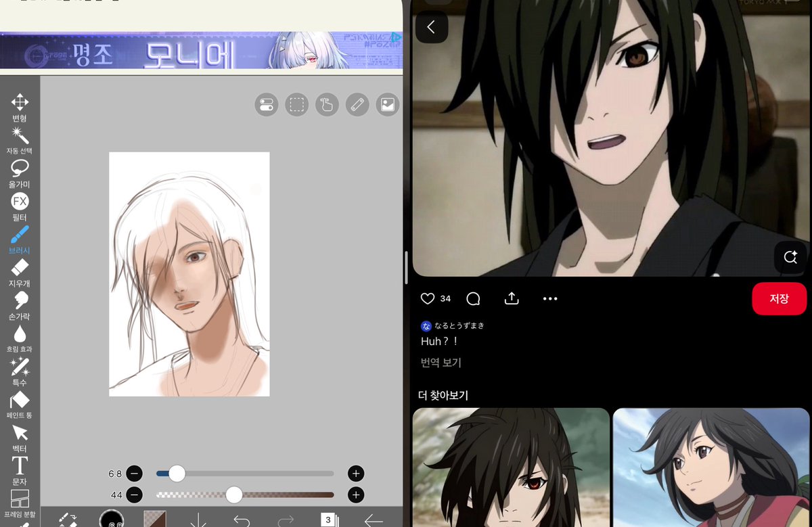The image size is (812, 527).
Task: Click the 'Huh？！' pin title
Action: (440, 342)
